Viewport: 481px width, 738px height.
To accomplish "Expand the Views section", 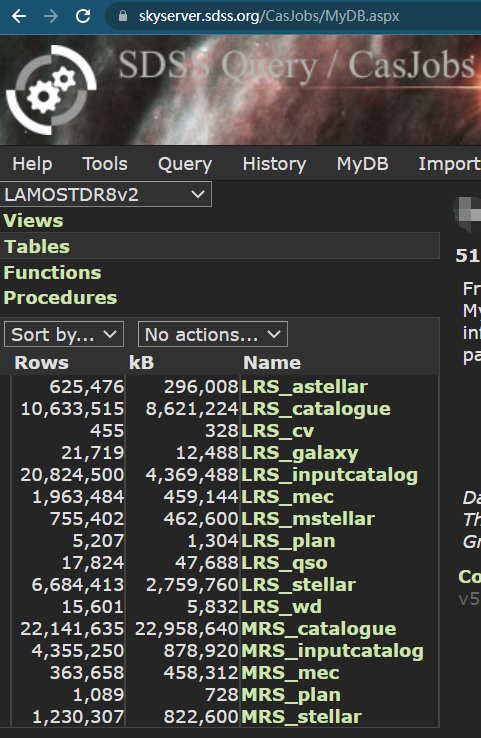I will point(33,221).
